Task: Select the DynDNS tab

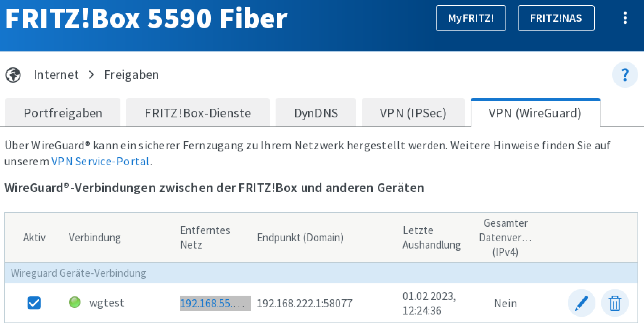Action: point(316,113)
